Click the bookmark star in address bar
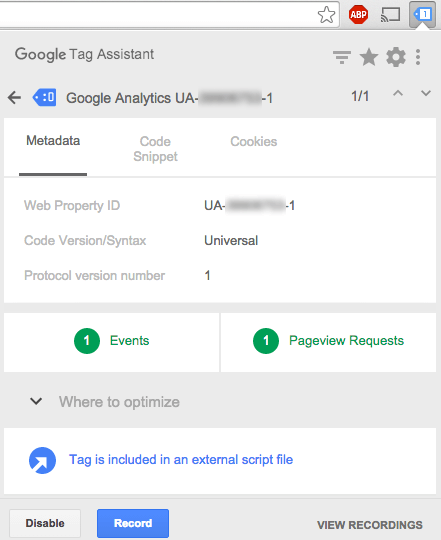This screenshot has height=540, width=441. 326,15
